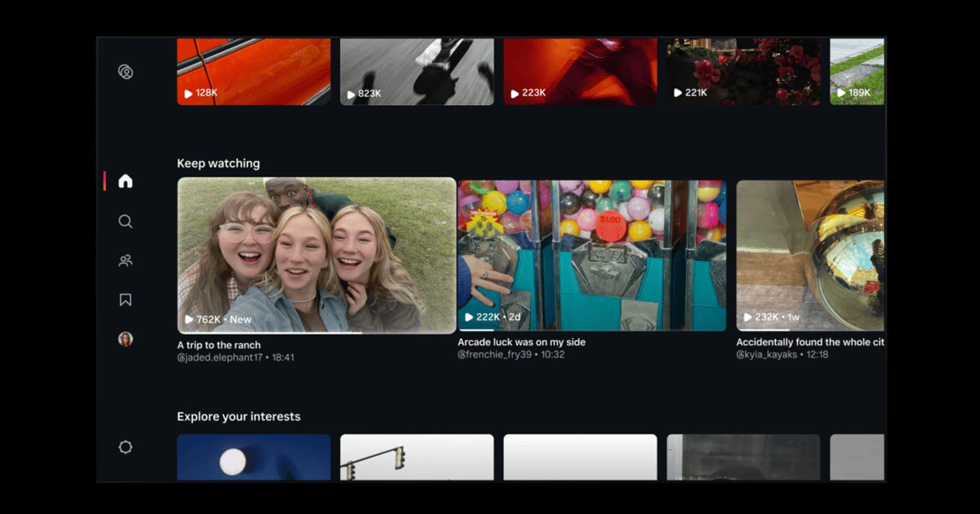Play the flowers thumbnail with 221K views
This screenshot has height=514, width=980.
pos(744,72)
